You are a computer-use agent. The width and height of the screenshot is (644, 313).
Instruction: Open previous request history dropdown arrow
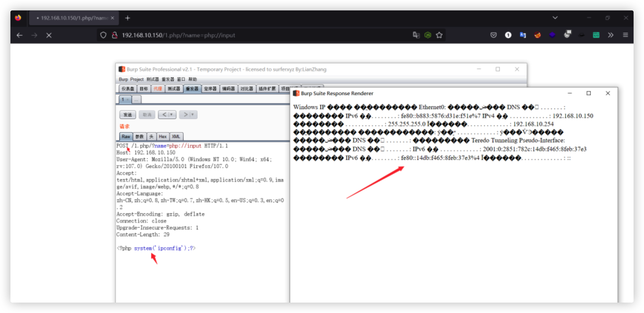(171, 115)
